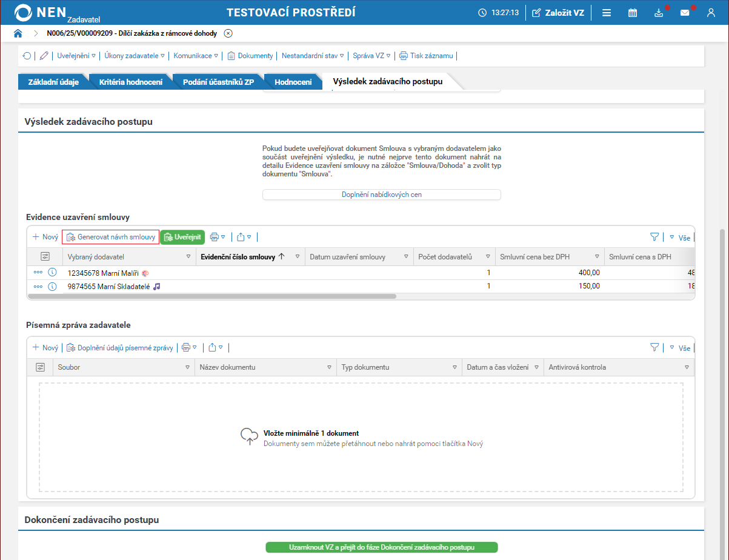Open info icon for Marní Malíři row
Viewport: 729px width, 560px height.
52,273
